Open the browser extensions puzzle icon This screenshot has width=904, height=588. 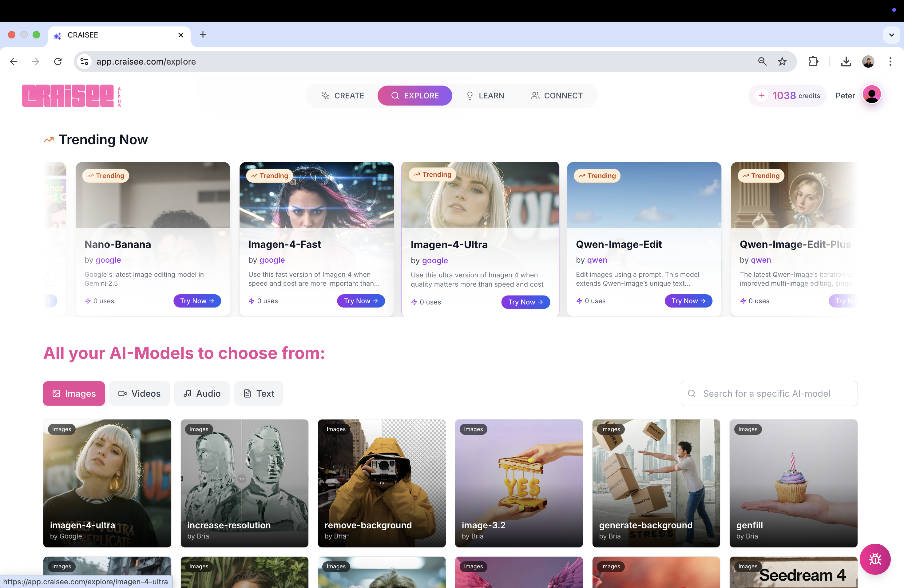click(813, 62)
